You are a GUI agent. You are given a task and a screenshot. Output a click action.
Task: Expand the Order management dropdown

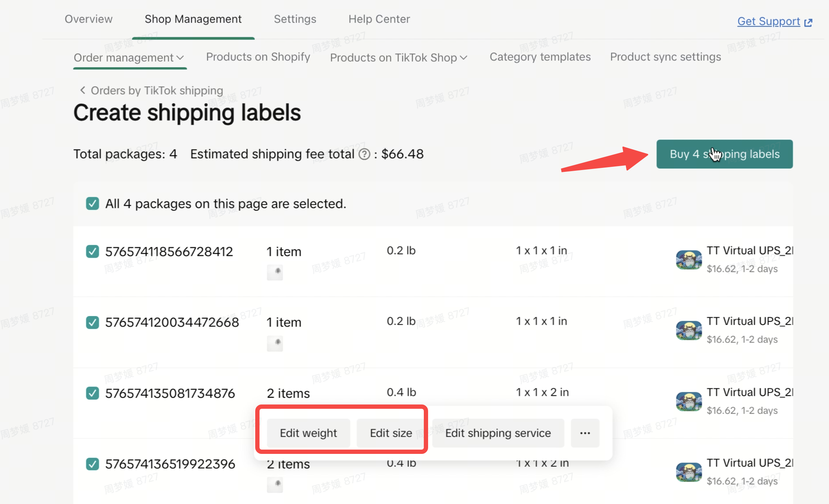pyautogui.click(x=129, y=58)
